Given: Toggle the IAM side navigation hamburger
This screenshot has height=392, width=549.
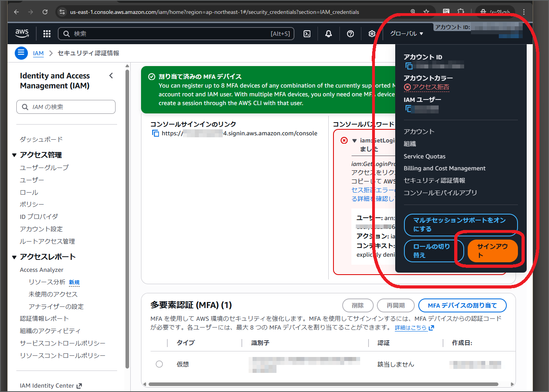Looking at the screenshot, I should pyautogui.click(x=21, y=53).
